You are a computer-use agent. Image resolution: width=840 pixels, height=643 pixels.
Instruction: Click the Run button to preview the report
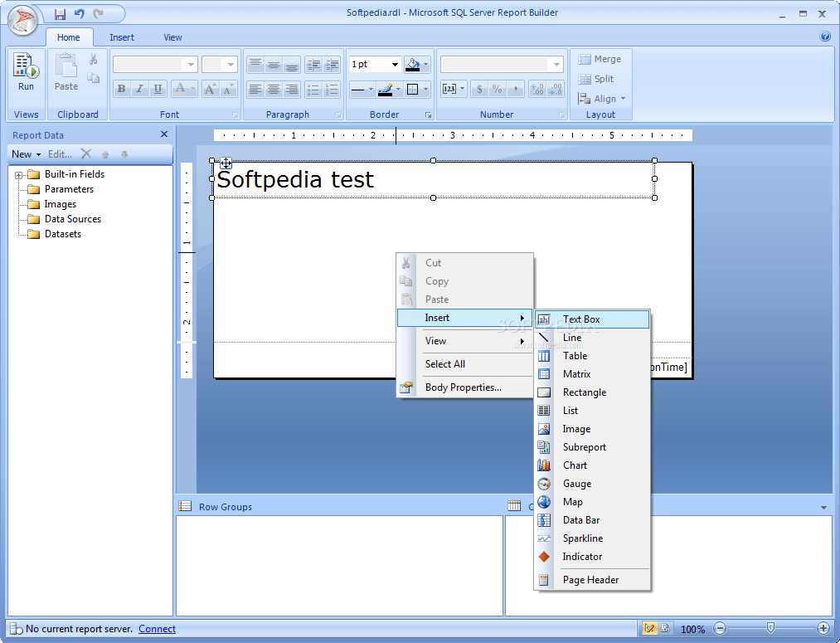(25, 75)
